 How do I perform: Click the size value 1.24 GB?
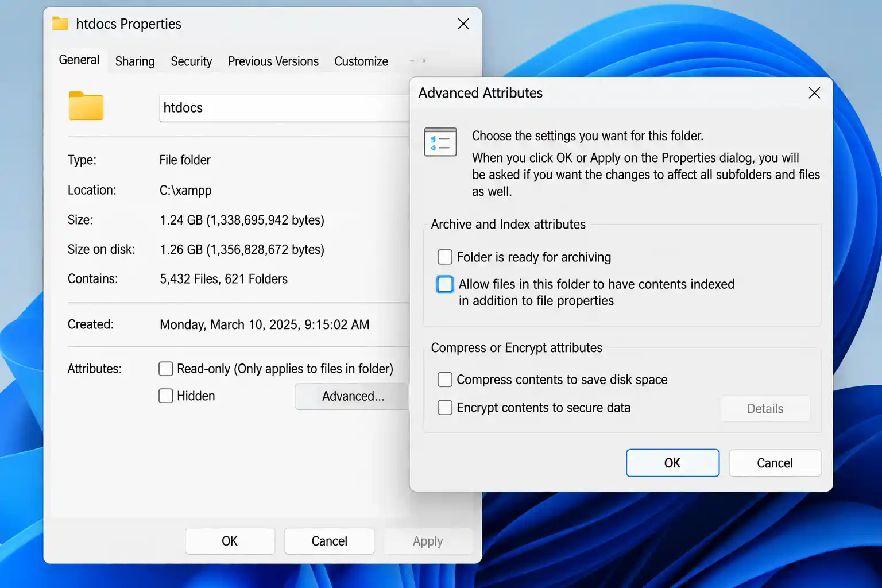[242, 220]
